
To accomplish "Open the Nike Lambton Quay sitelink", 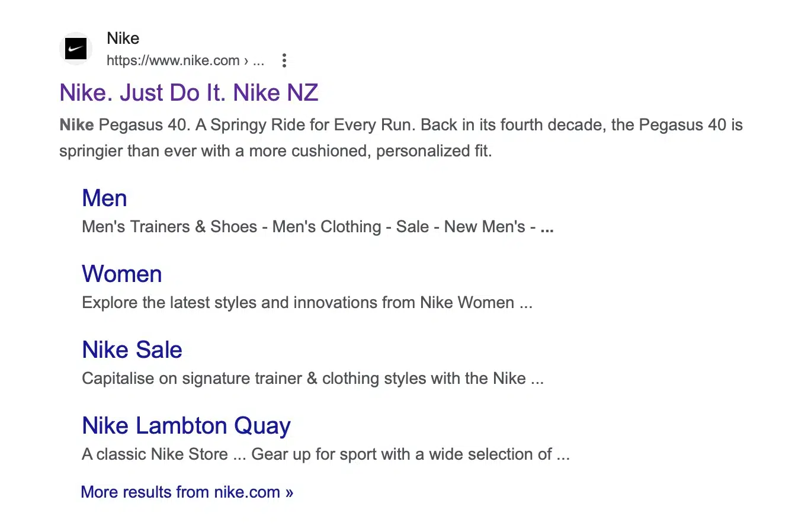I will (186, 426).
